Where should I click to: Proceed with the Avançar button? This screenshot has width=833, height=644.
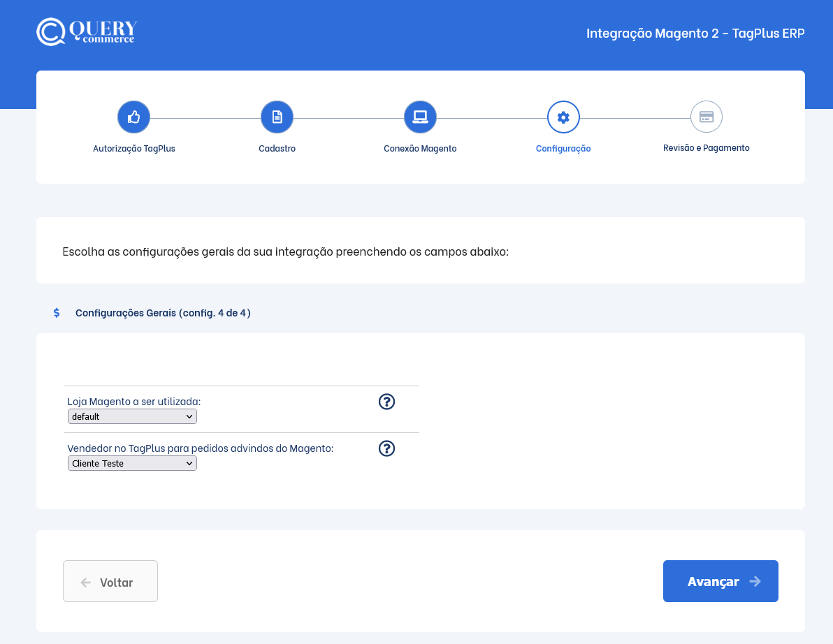pyautogui.click(x=720, y=581)
